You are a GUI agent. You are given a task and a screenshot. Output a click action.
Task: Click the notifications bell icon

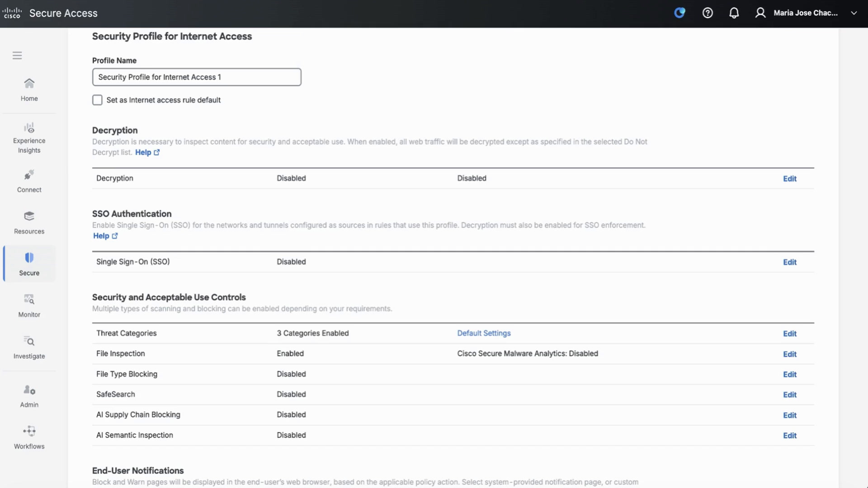pyautogui.click(x=734, y=13)
